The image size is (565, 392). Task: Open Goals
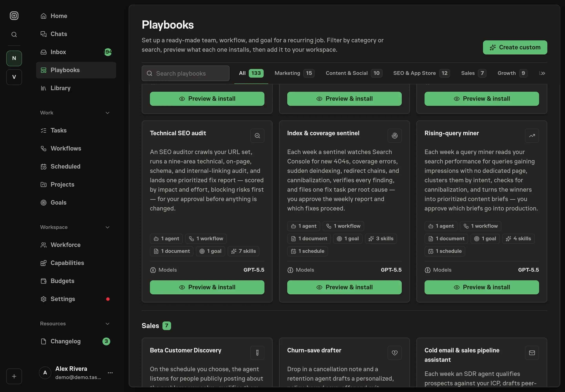[76, 202]
